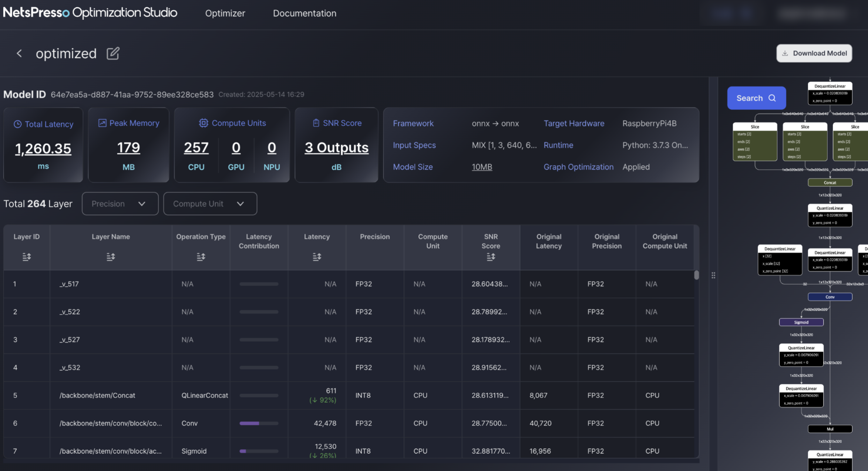The height and width of the screenshot is (471, 868).
Task: Click the edit pencil icon next to optimized
Action: [x=113, y=54]
